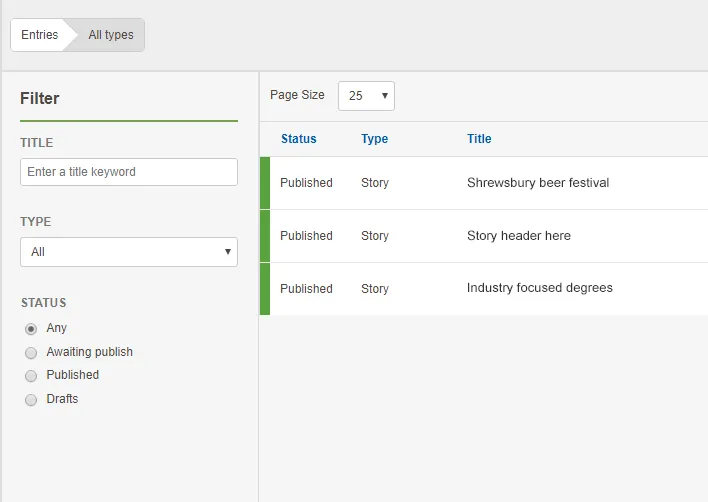Focus the title keyword input field

(x=129, y=172)
